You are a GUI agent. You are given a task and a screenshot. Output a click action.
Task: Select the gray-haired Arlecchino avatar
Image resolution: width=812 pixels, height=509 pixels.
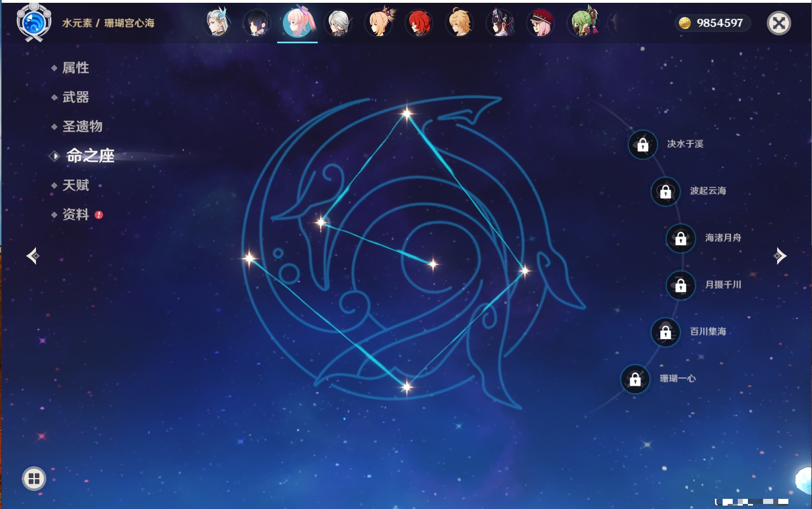(339, 23)
